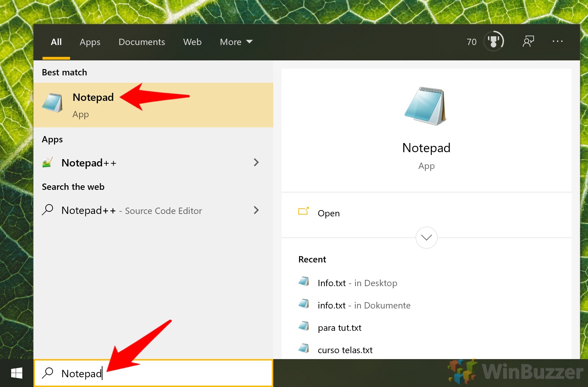Viewport: 588px width, 387px height.
Task: Switch to the Documents tab
Action: pos(142,42)
